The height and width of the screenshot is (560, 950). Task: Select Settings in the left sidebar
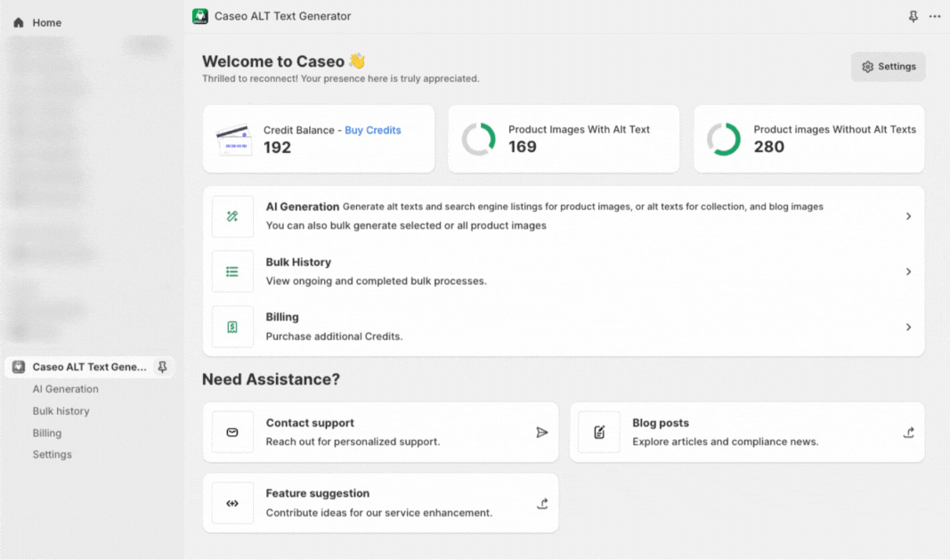52,454
